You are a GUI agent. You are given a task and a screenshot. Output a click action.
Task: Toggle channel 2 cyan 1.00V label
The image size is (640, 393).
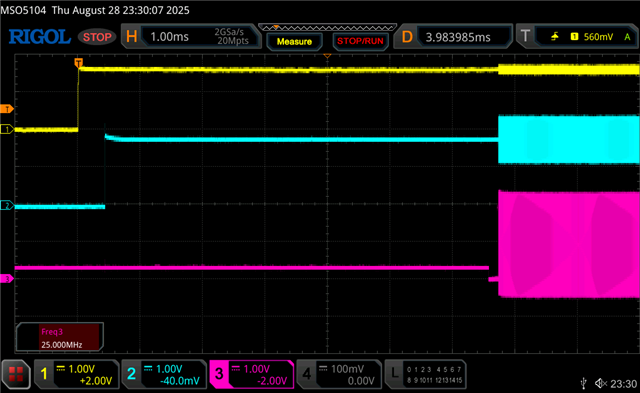point(164,374)
